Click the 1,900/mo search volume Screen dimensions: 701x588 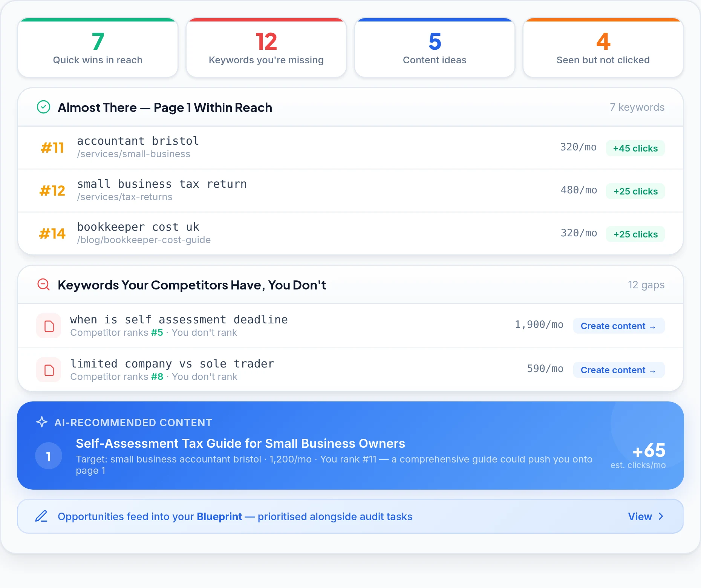(539, 325)
